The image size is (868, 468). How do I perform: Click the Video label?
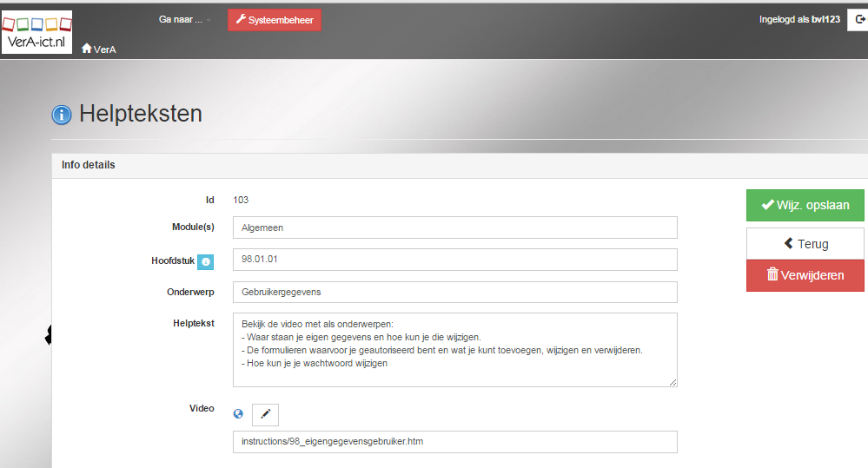tap(202, 408)
